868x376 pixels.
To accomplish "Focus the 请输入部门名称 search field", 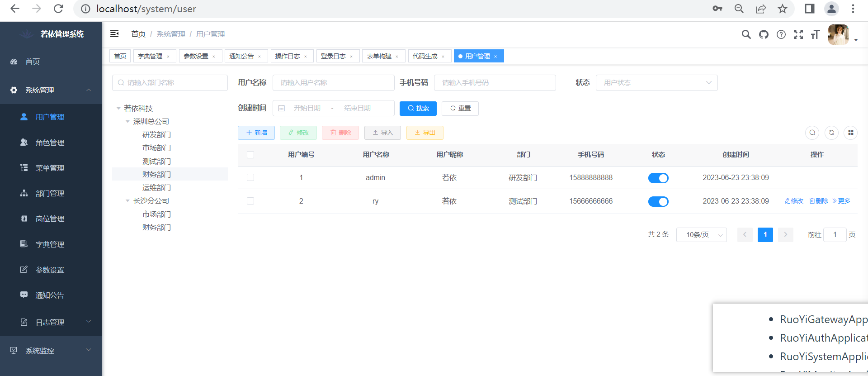I will click(x=170, y=83).
